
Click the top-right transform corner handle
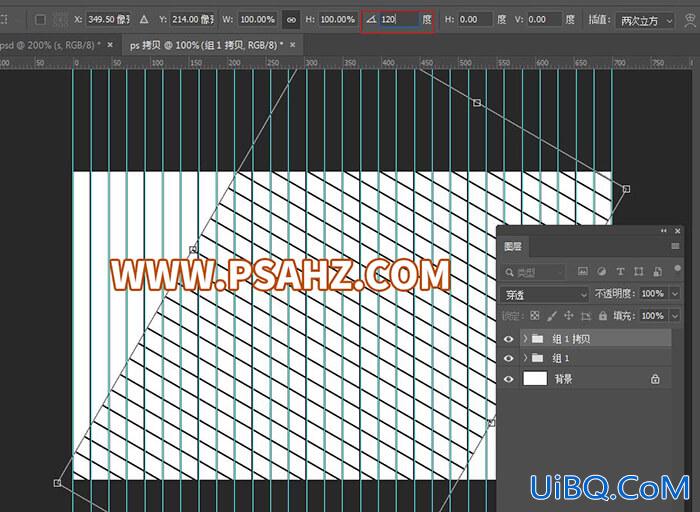click(x=626, y=189)
